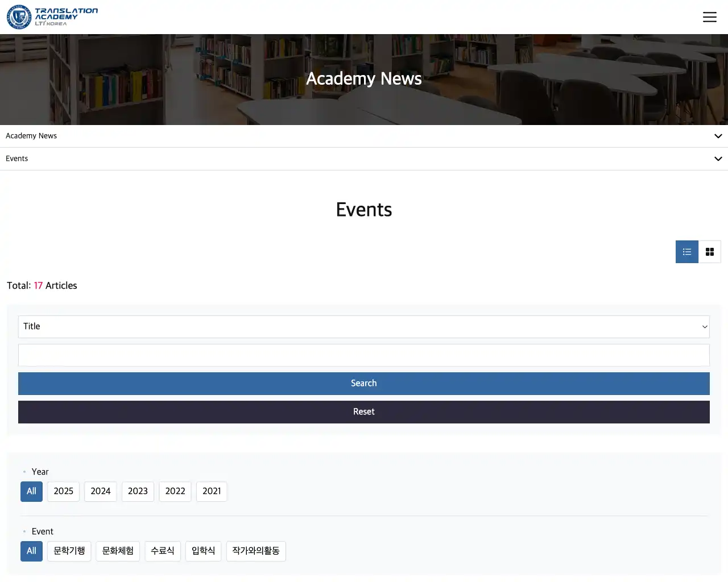Filter events by year 2024
728x582 pixels.
pyautogui.click(x=100, y=492)
